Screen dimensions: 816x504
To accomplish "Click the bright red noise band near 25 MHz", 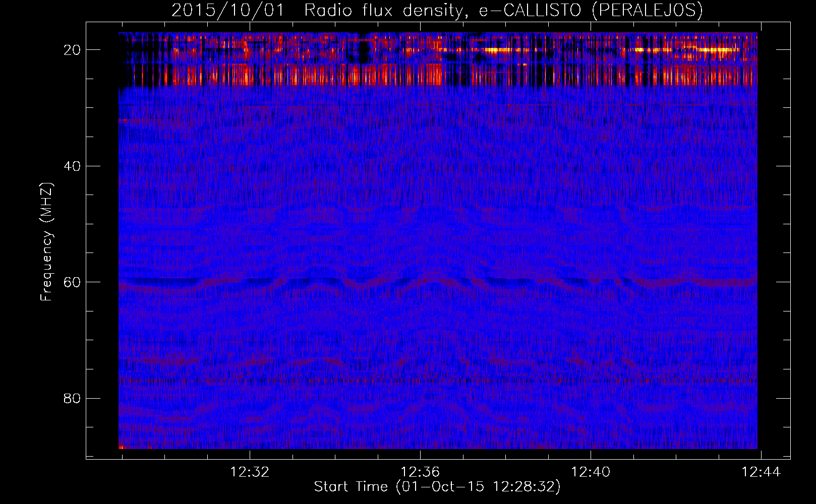I will 438,76.
